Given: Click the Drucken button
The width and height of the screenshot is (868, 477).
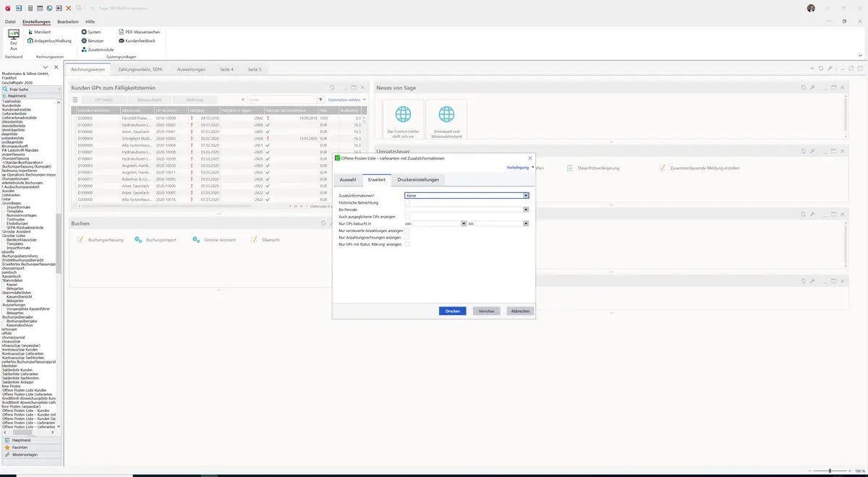Looking at the screenshot, I should pyautogui.click(x=453, y=311).
